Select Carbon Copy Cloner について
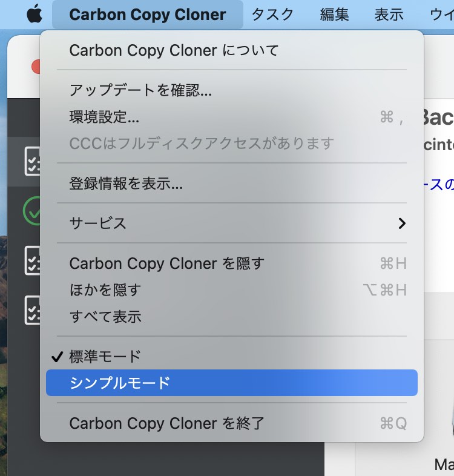 [232, 50]
